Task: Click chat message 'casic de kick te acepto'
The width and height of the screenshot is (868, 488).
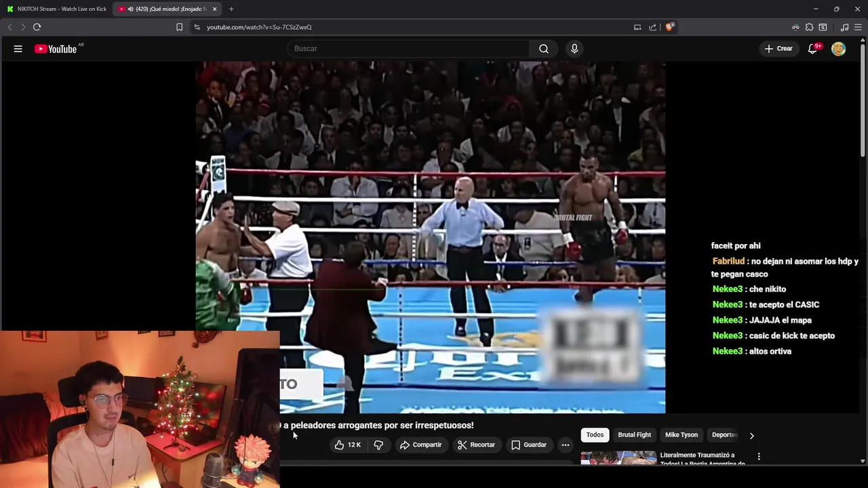Action: 792,335
